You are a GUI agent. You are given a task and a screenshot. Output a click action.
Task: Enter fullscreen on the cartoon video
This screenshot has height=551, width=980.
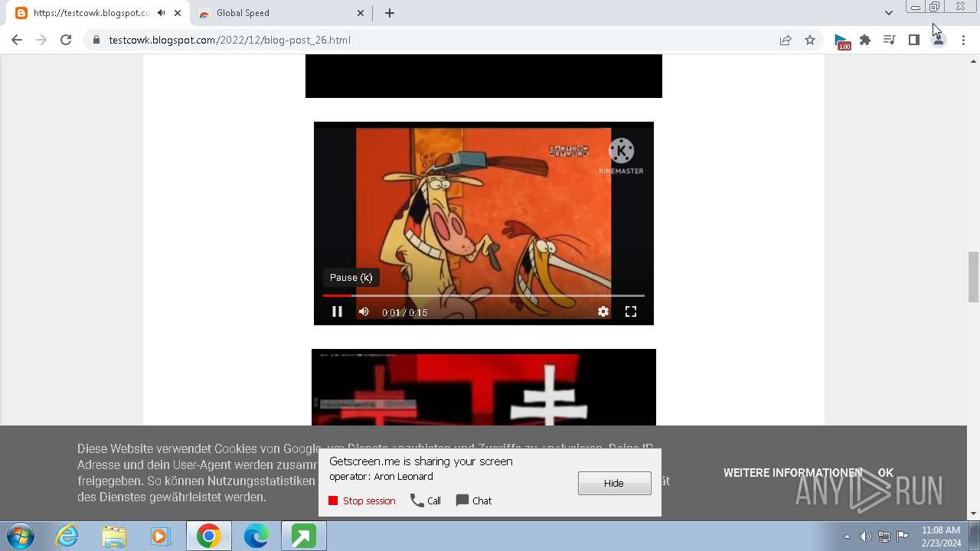(631, 311)
